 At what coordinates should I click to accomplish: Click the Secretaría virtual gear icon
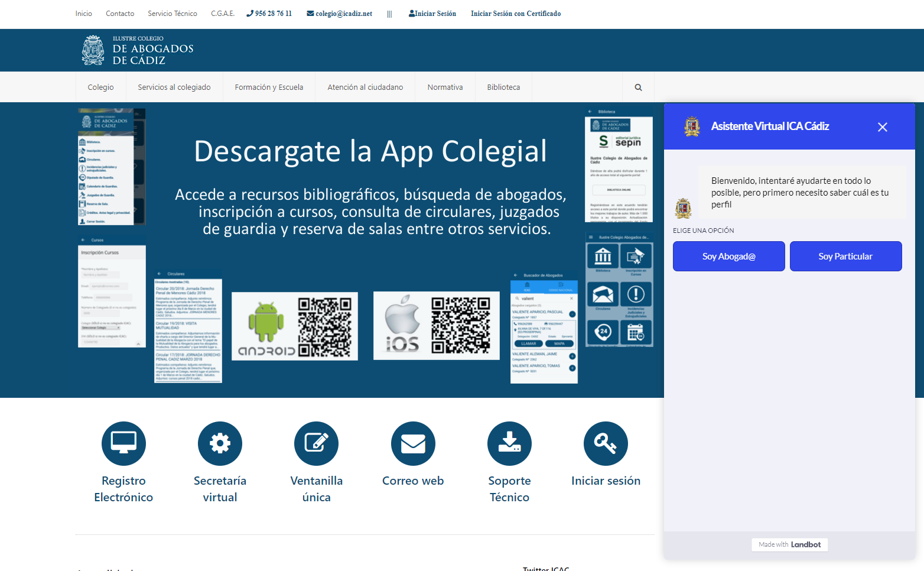(220, 443)
